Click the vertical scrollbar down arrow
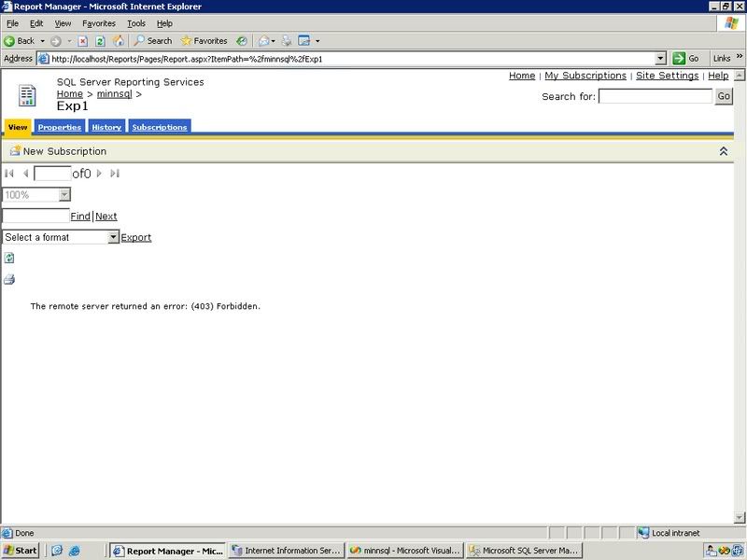Image resolution: width=747 pixels, height=560 pixels. [739, 517]
